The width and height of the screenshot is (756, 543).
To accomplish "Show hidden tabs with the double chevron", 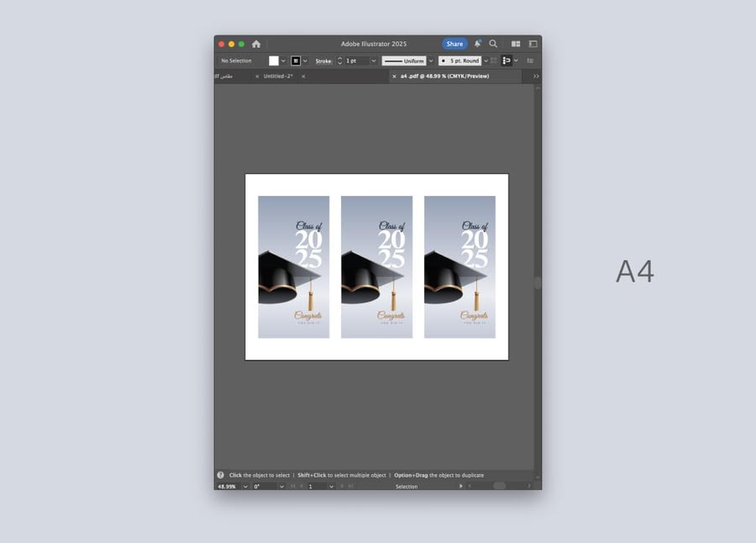I will coord(536,76).
